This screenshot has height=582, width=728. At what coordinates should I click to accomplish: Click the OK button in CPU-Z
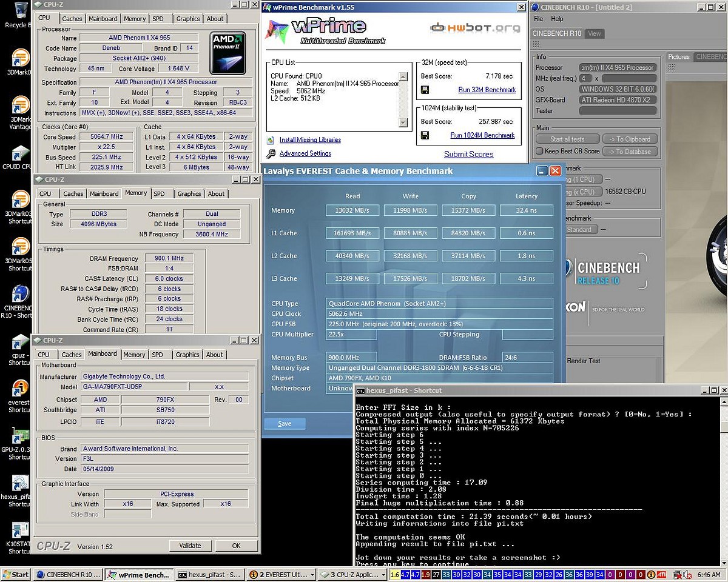click(236, 546)
